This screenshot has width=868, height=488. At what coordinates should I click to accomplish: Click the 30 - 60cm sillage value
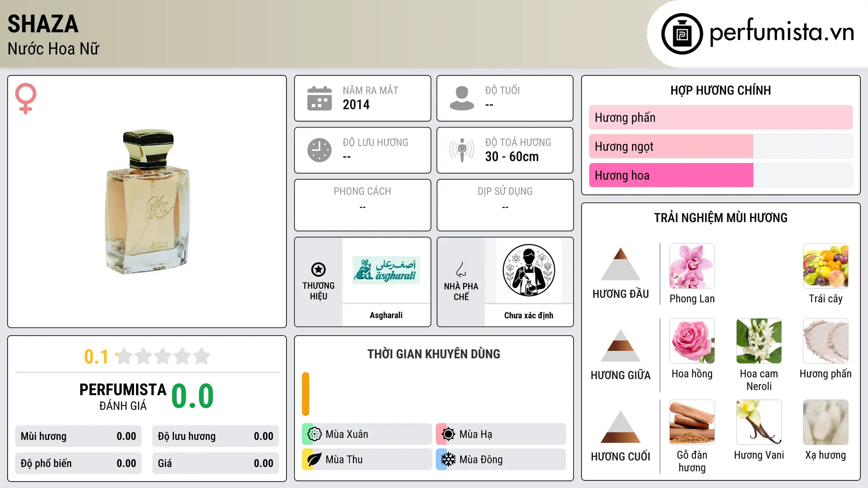(512, 157)
